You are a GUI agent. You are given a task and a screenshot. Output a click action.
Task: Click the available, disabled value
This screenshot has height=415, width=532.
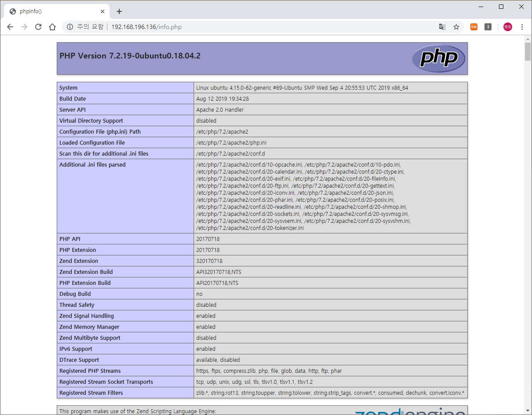(x=218, y=360)
